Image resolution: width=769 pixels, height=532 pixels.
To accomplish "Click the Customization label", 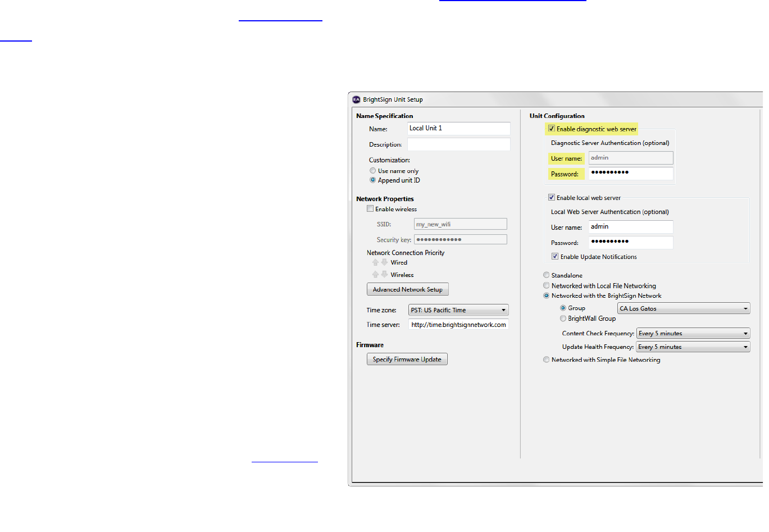I will tap(390, 160).
